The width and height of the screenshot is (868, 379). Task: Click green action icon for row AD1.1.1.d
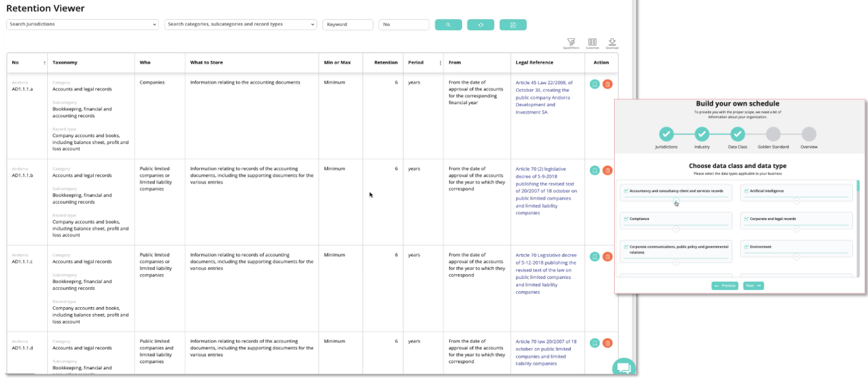(x=595, y=343)
